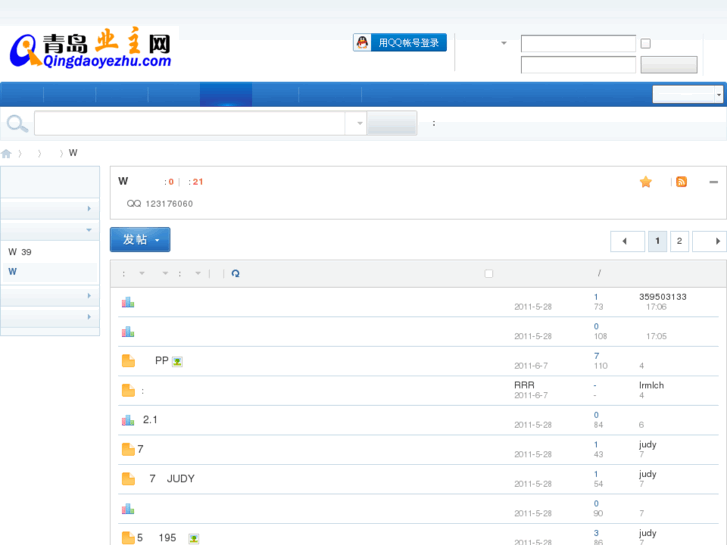
Task: Open the thread titled "7 JUDY"
Action: (172, 479)
